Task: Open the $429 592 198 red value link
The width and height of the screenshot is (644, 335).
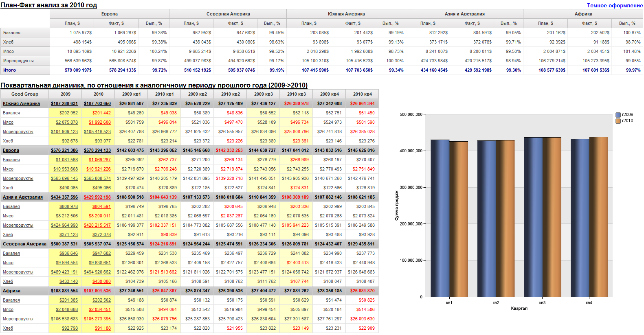Action: pyautogui.click(x=97, y=197)
